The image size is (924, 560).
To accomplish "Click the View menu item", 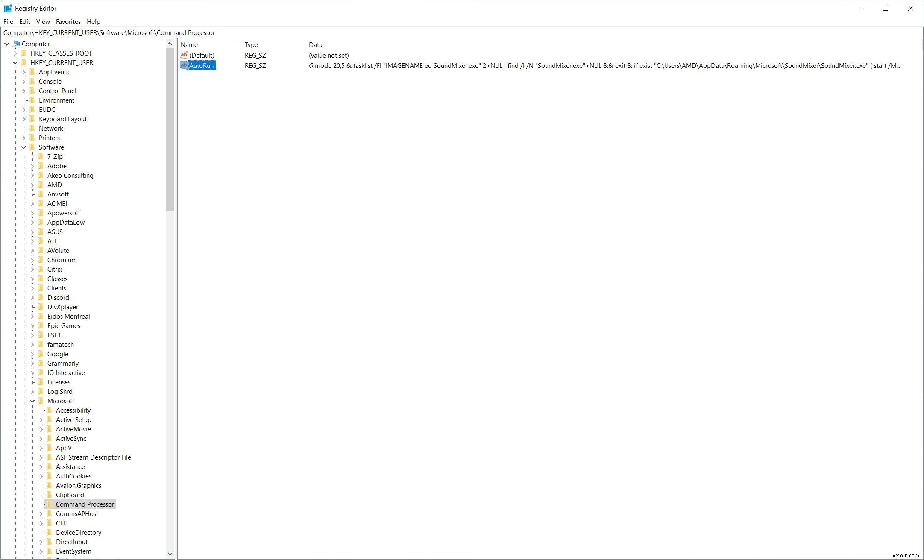I will coord(41,22).
